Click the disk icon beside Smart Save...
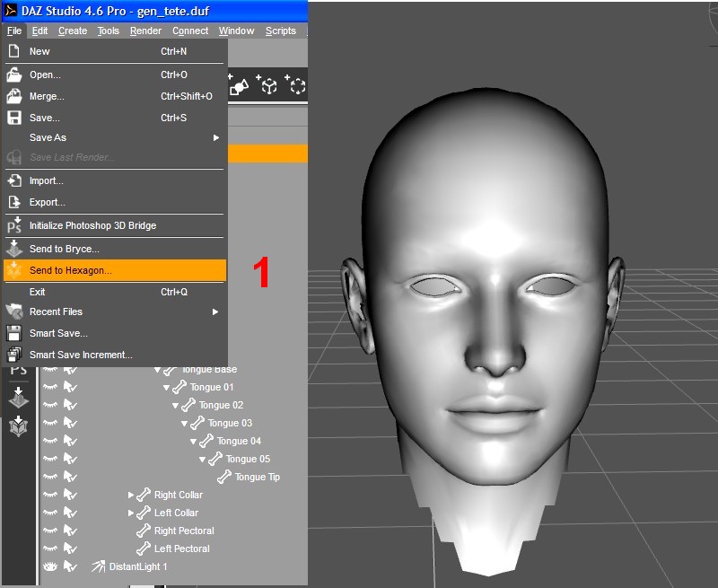718x588 pixels. 14,333
